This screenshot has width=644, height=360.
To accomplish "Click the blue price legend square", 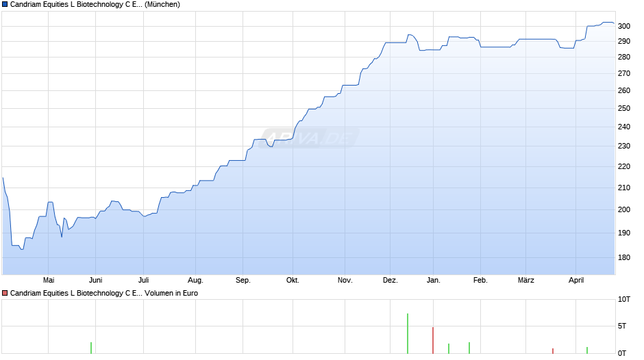I will pos(5,5).
